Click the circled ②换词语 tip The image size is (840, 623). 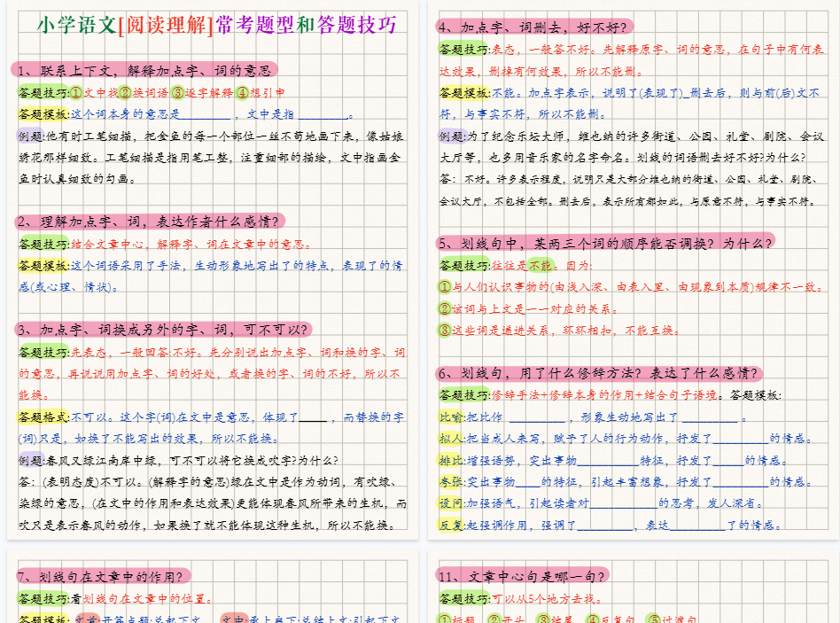(144, 92)
